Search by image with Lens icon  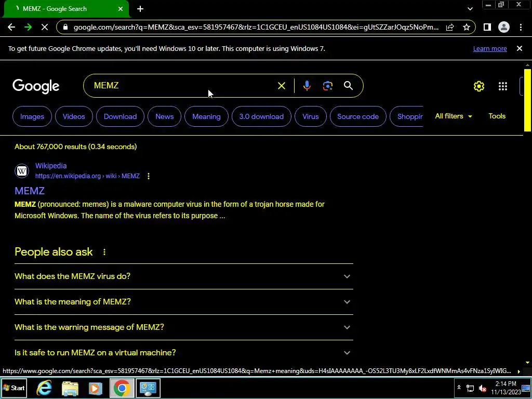(327, 86)
